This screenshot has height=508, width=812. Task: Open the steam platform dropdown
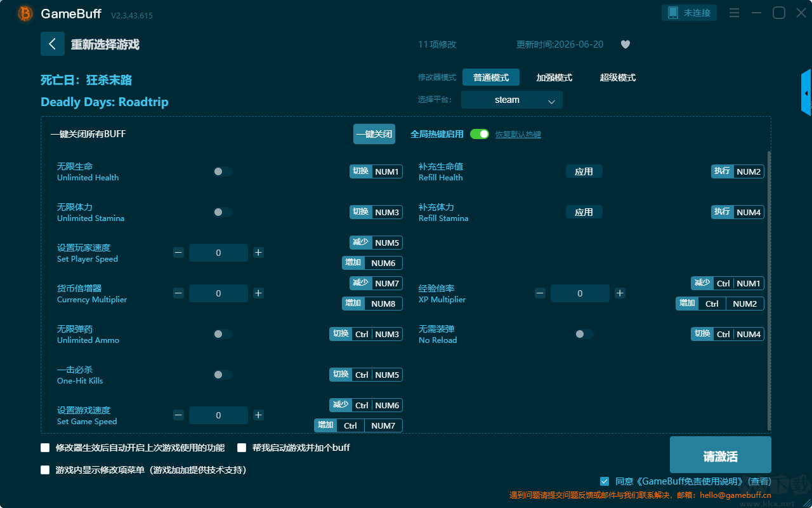click(512, 100)
